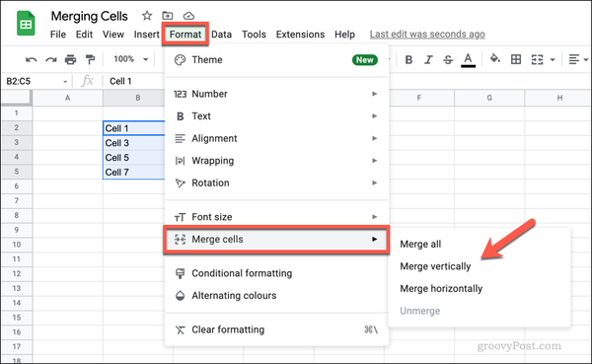Select the cell containing Cell 1

(134, 128)
